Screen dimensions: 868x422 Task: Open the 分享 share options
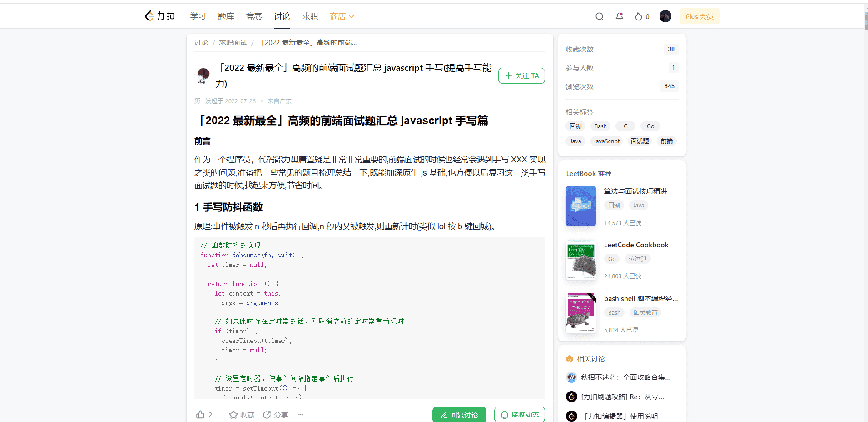[x=275, y=414]
